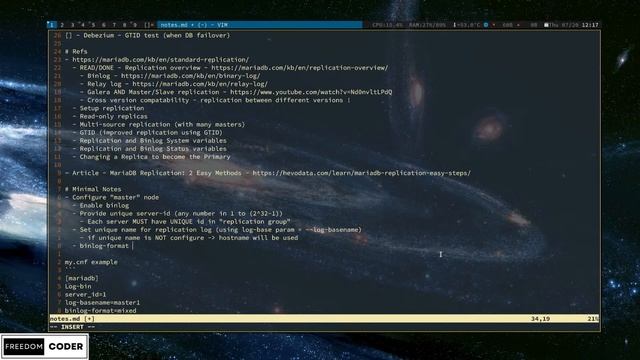Switch to workspace 5 in the top bar
The image size is (640, 360).
coord(93,25)
